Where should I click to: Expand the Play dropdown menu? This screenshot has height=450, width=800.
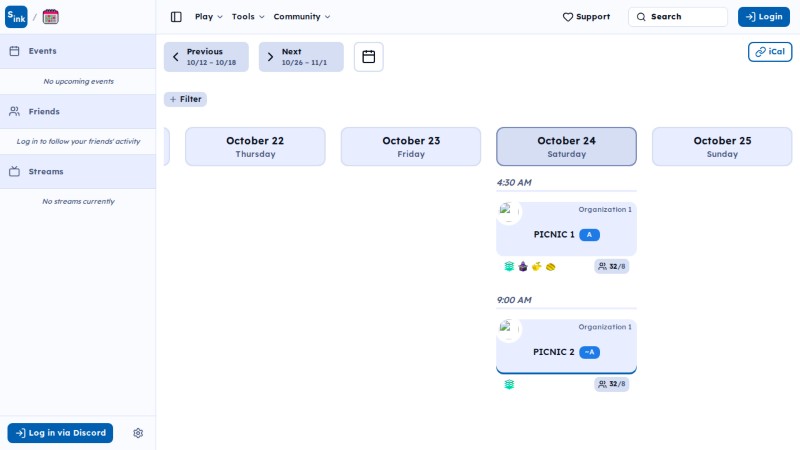[x=209, y=17]
